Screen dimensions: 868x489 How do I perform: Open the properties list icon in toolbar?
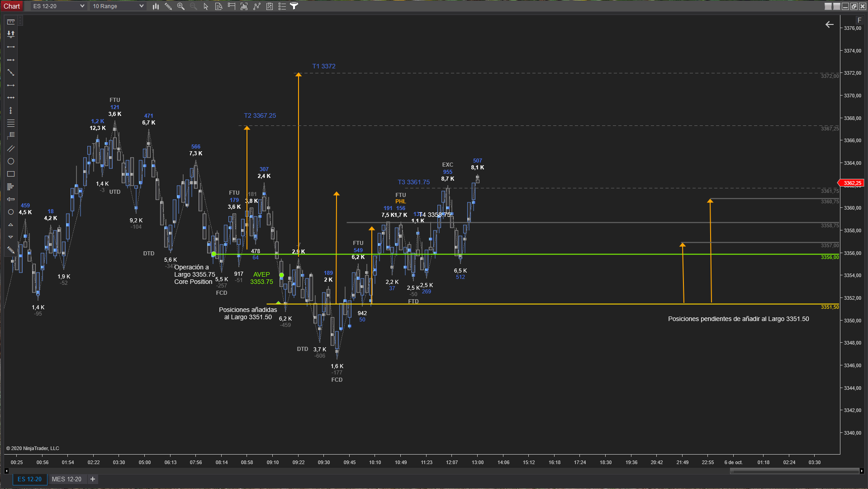[x=282, y=6]
